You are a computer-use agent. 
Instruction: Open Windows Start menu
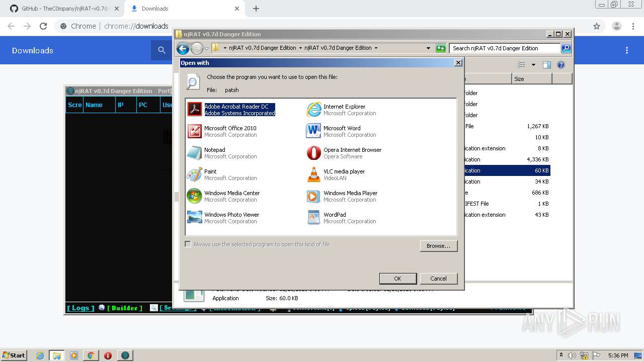click(14, 355)
